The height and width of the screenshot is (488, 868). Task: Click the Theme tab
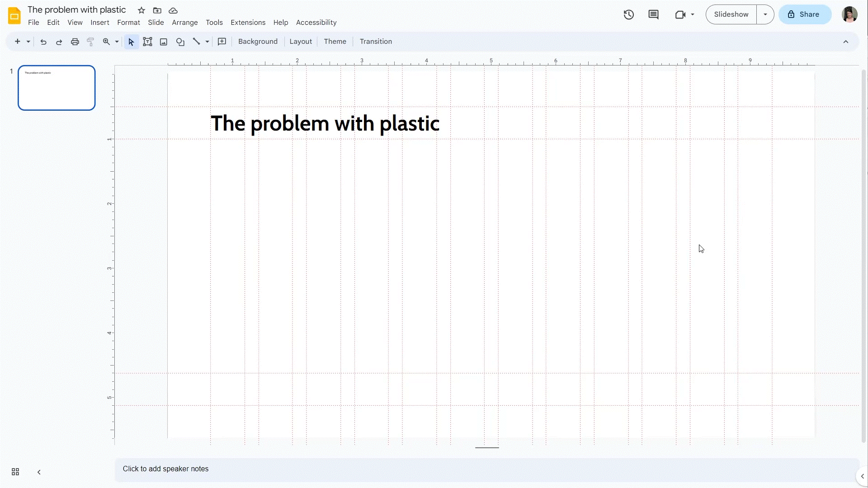point(335,41)
